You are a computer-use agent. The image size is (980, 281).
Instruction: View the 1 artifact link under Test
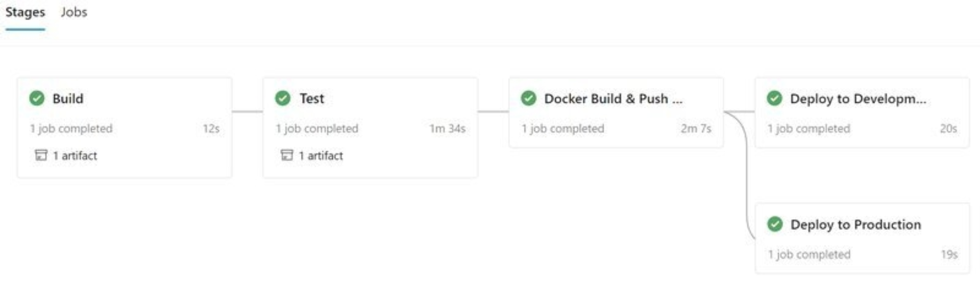(321, 156)
